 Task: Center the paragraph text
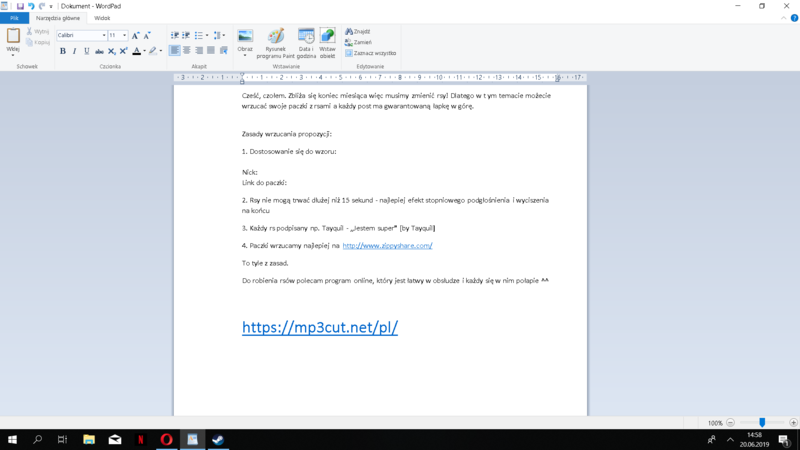click(x=187, y=51)
